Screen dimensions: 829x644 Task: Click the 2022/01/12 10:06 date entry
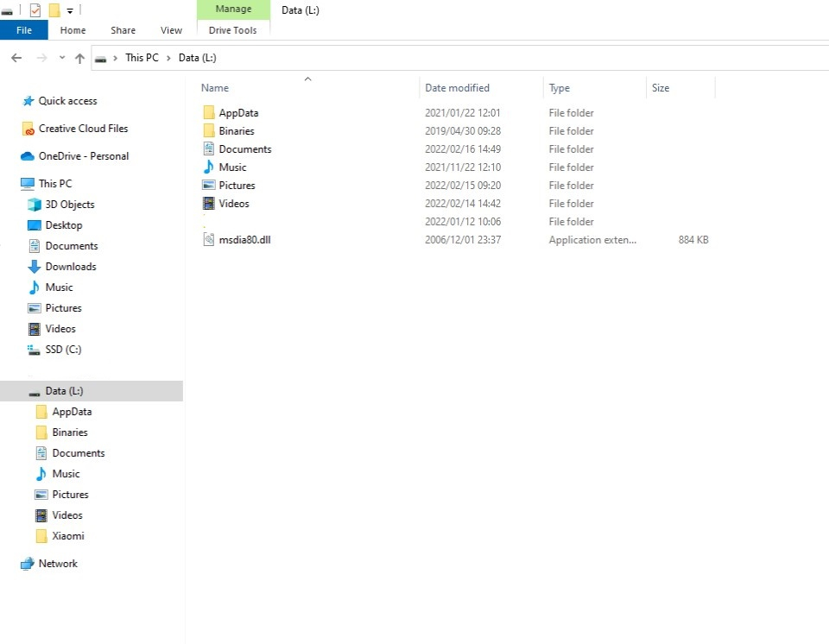[x=463, y=222]
